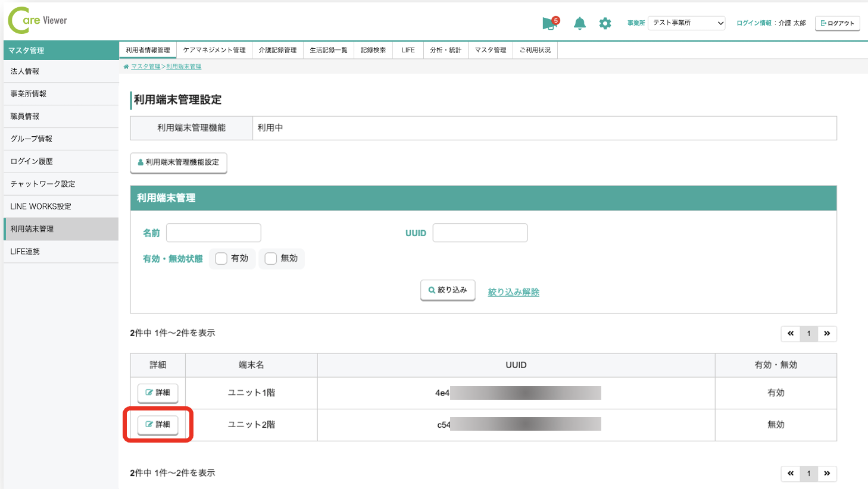Switch to the LIFE tab
Screen dimensions: 868x489
pos(407,50)
